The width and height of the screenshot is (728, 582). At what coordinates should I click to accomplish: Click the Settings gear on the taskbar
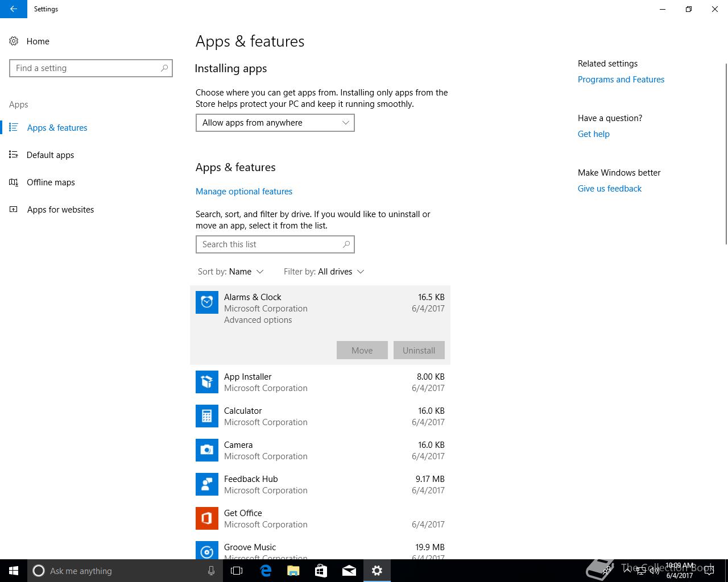(x=377, y=571)
